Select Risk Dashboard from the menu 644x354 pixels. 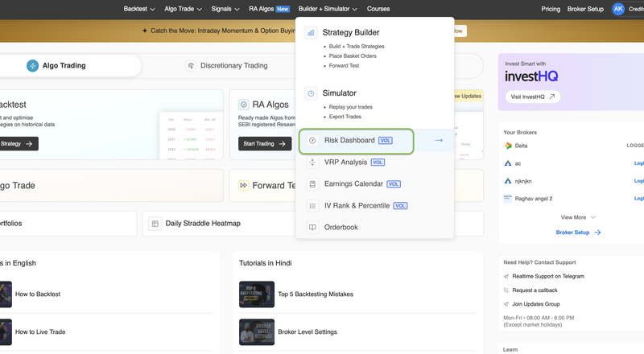(374, 141)
